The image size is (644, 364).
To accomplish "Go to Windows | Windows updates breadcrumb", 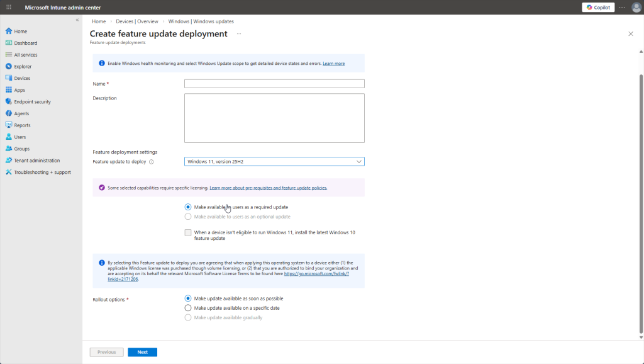I will click(x=201, y=21).
